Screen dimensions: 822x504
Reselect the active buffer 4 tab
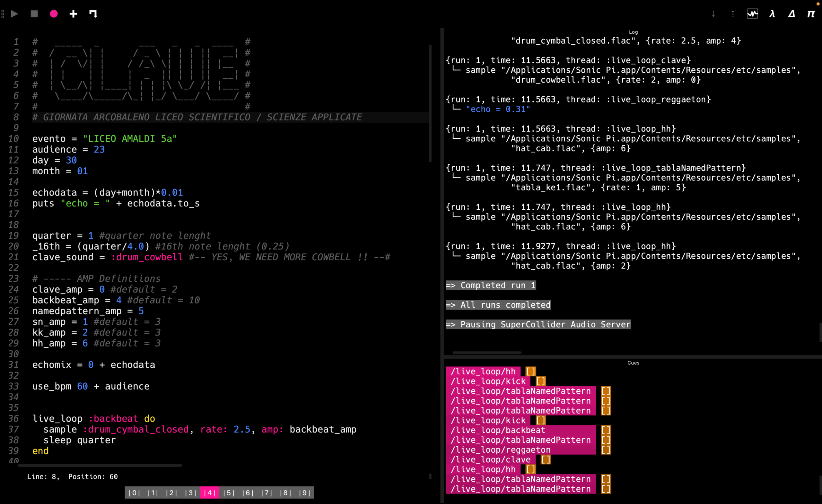pyautogui.click(x=209, y=493)
